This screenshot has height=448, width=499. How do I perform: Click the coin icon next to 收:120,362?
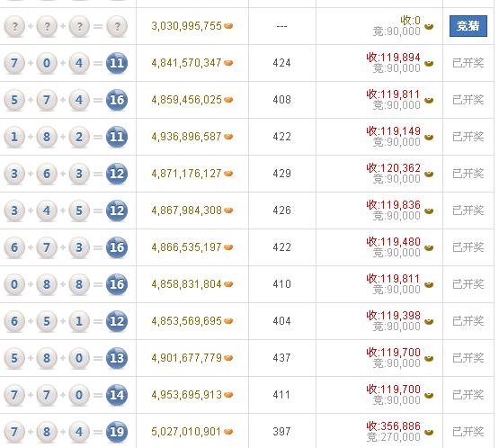(429, 175)
